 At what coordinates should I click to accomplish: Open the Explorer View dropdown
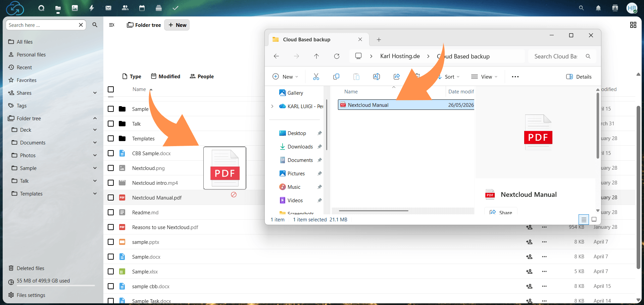coord(484,77)
